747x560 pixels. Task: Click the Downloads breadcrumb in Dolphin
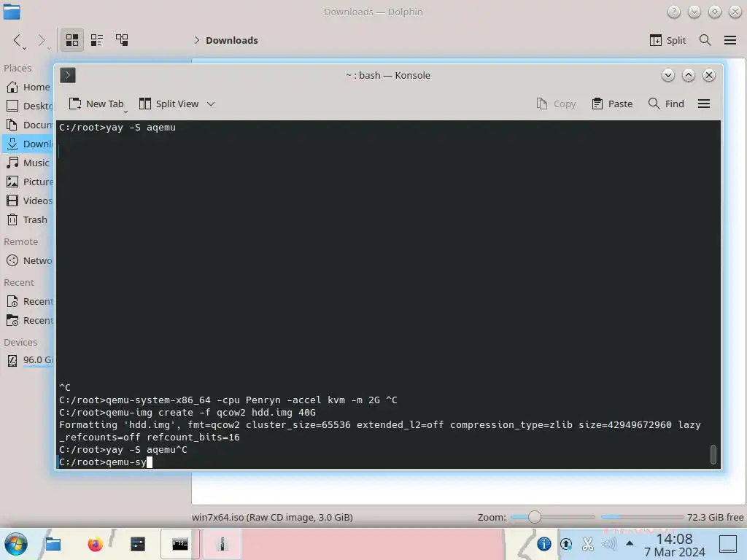click(x=231, y=41)
